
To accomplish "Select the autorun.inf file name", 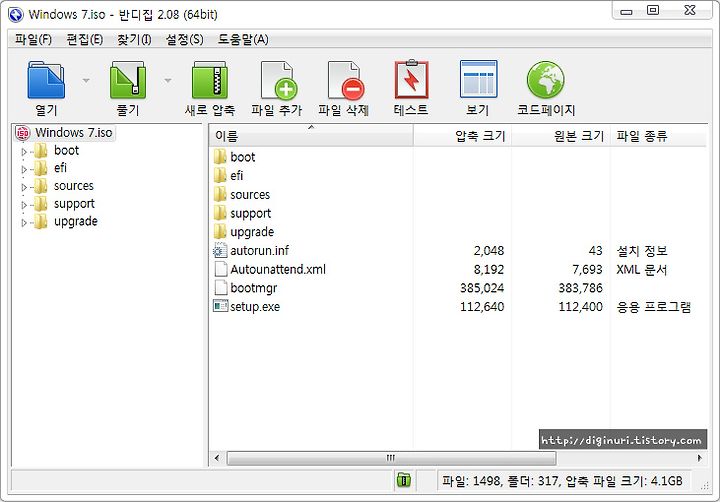I will (x=259, y=250).
